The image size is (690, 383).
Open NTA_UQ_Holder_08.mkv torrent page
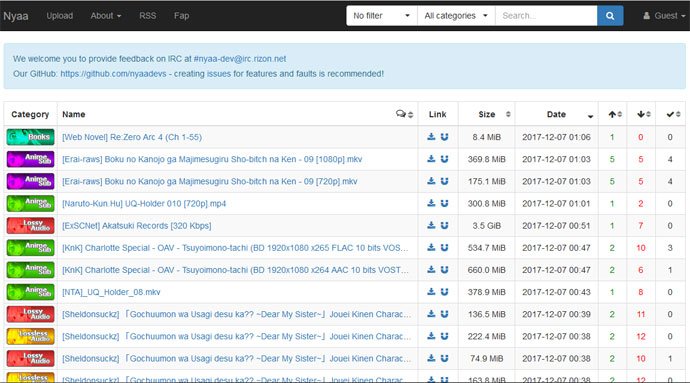point(111,292)
